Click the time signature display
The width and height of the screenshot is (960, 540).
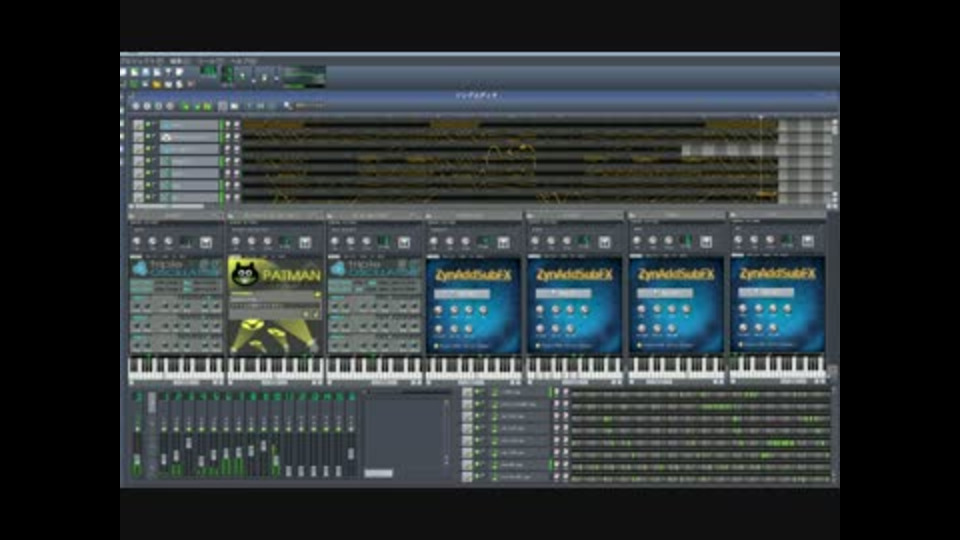coord(228,74)
